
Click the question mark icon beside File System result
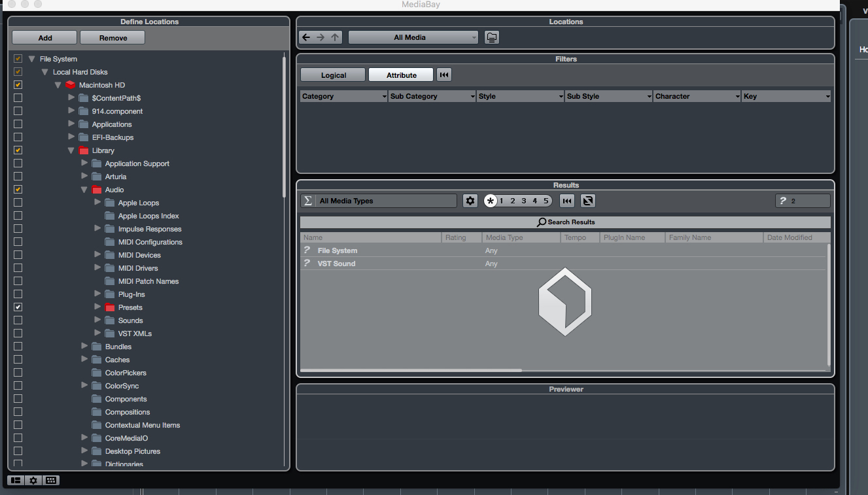point(306,250)
